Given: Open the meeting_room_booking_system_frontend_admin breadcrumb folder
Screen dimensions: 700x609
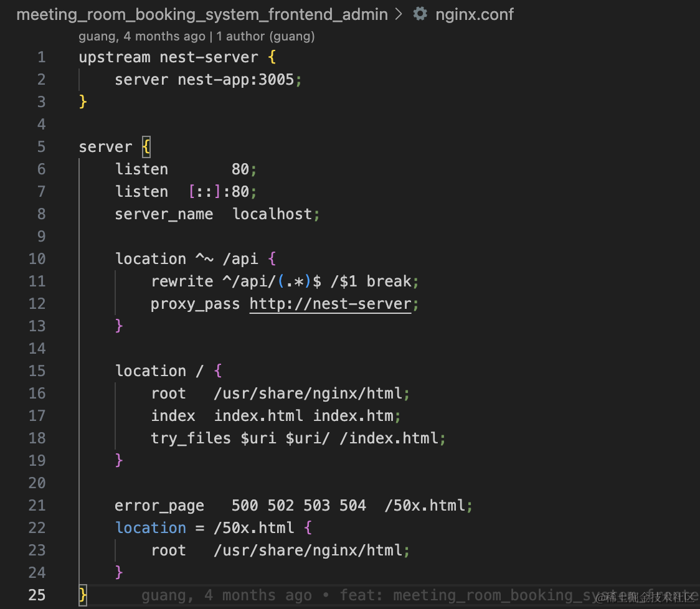Looking at the screenshot, I should pos(202,14).
